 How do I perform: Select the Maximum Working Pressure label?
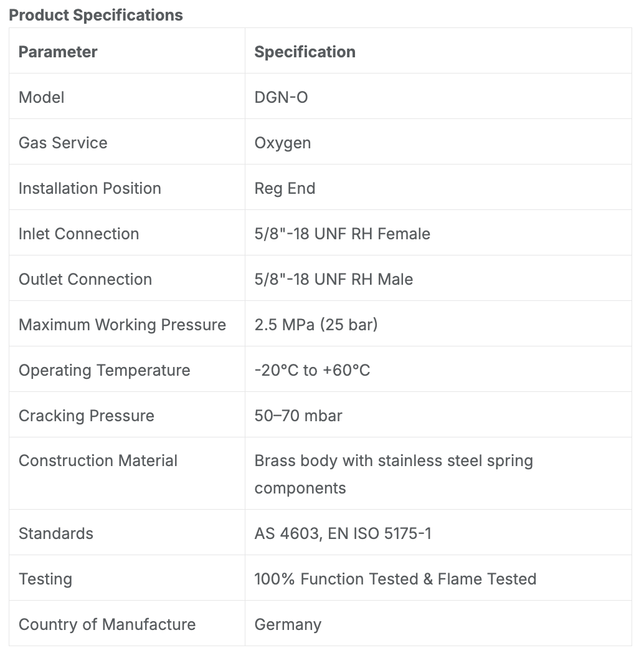pyautogui.click(x=123, y=325)
